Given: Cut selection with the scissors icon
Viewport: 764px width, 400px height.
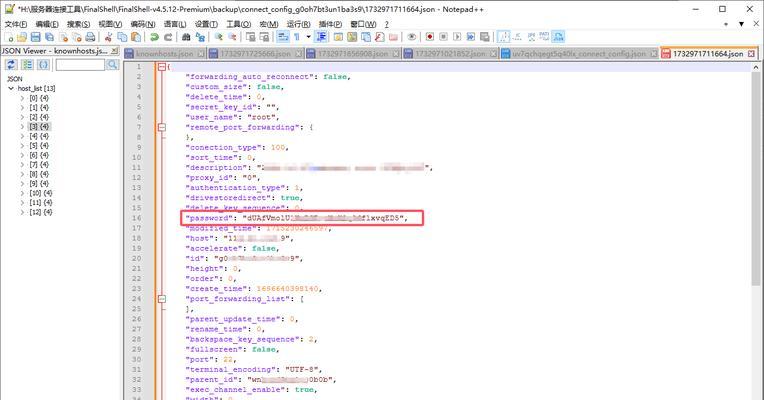Looking at the screenshot, I should click(108, 37).
